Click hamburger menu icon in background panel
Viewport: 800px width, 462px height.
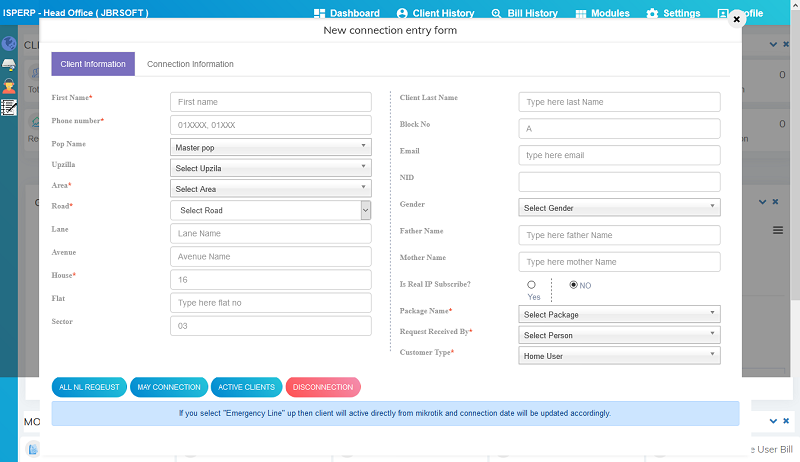(778, 230)
